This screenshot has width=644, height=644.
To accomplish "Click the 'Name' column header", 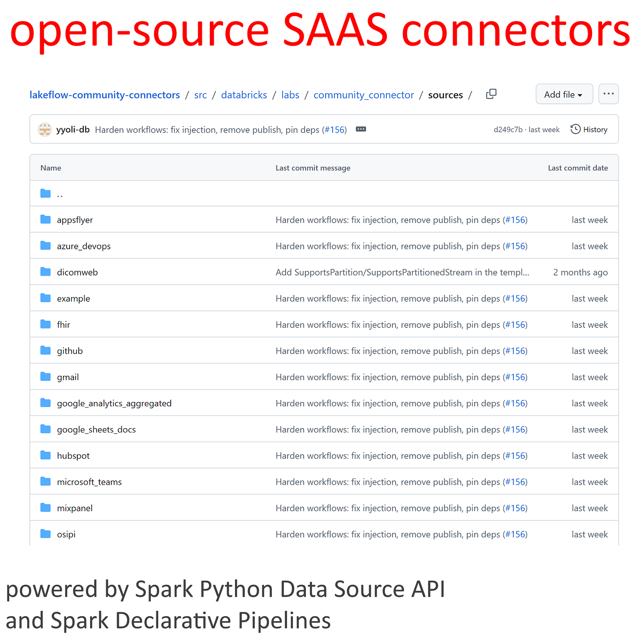I will [51, 168].
